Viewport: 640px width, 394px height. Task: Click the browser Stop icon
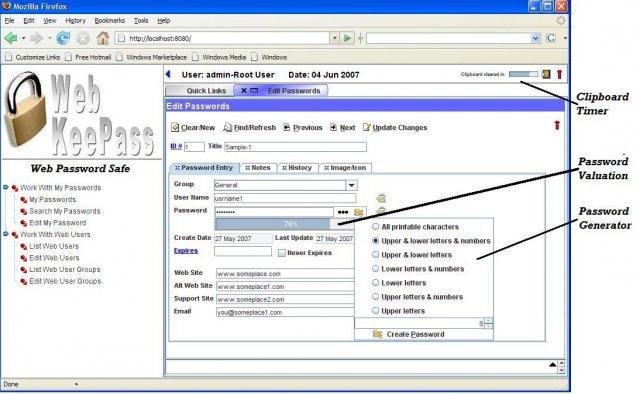(83, 38)
